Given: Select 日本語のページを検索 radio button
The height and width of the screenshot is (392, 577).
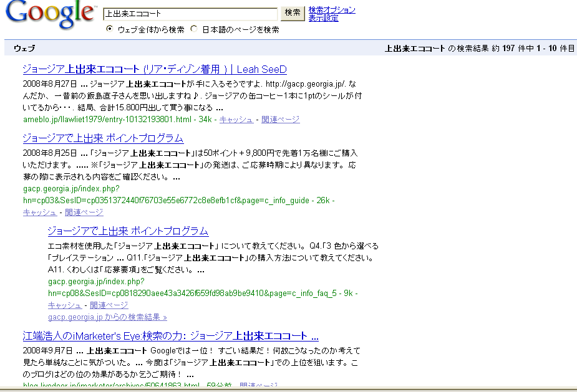Looking at the screenshot, I should (x=193, y=29).
